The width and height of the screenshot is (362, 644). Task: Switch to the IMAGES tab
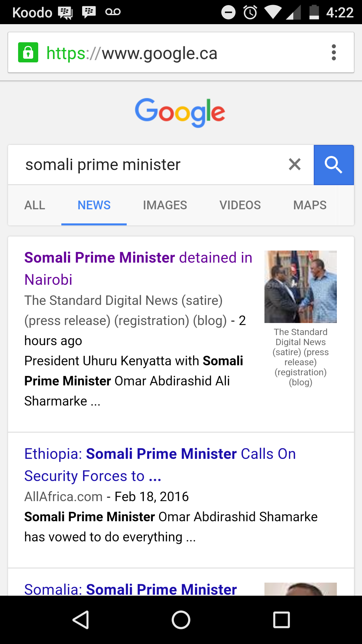[x=165, y=205]
